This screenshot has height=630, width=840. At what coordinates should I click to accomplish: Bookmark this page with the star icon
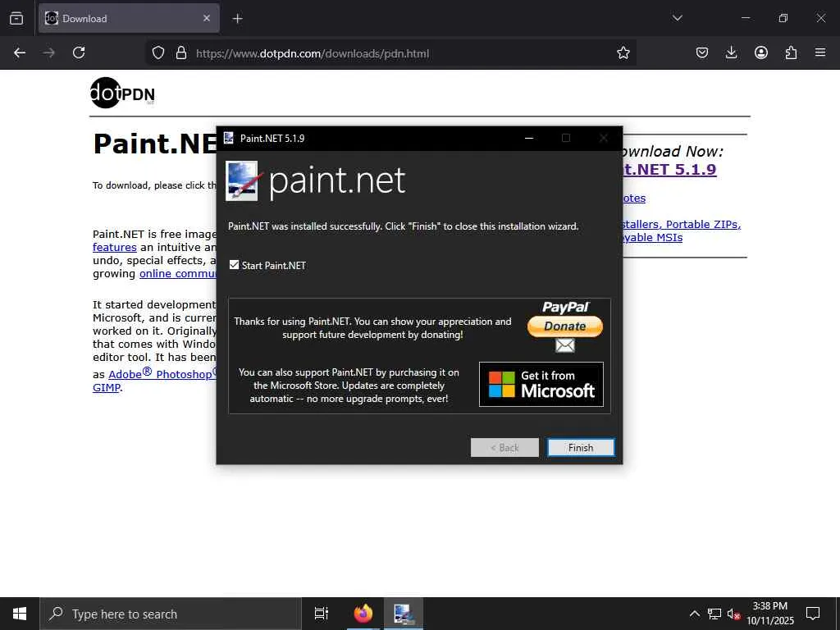(623, 53)
